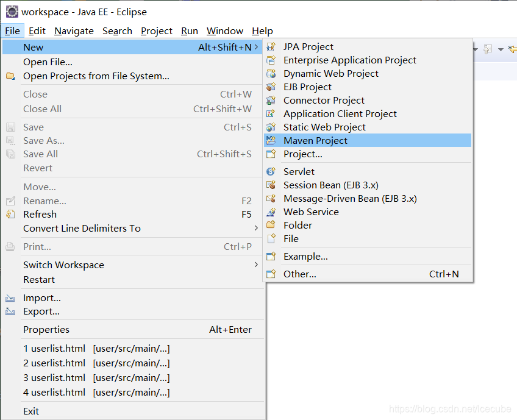Open the toolbar dropdown arrow beside the pin icon

(x=501, y=49)
